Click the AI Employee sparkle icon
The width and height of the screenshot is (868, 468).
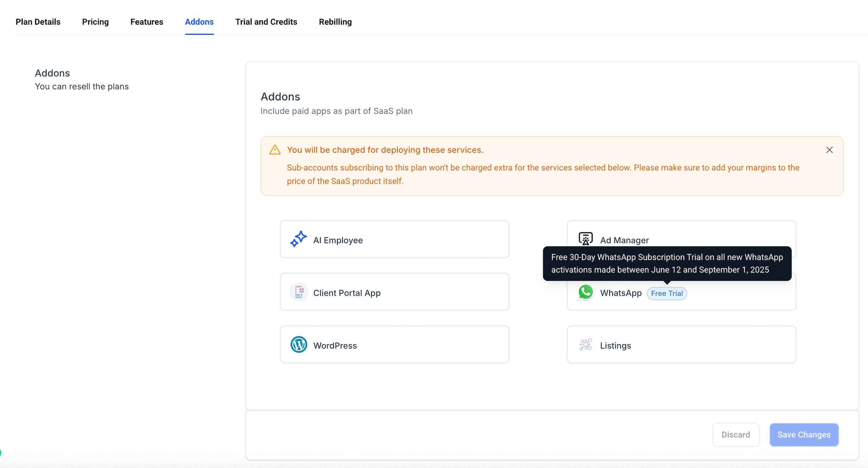pos(298,239)
